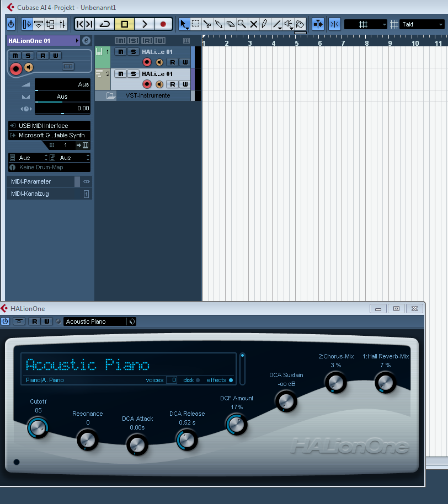Toggle cycle loop in transport
Viewport: 448px width, 504px height.
[x=105, y=24]
